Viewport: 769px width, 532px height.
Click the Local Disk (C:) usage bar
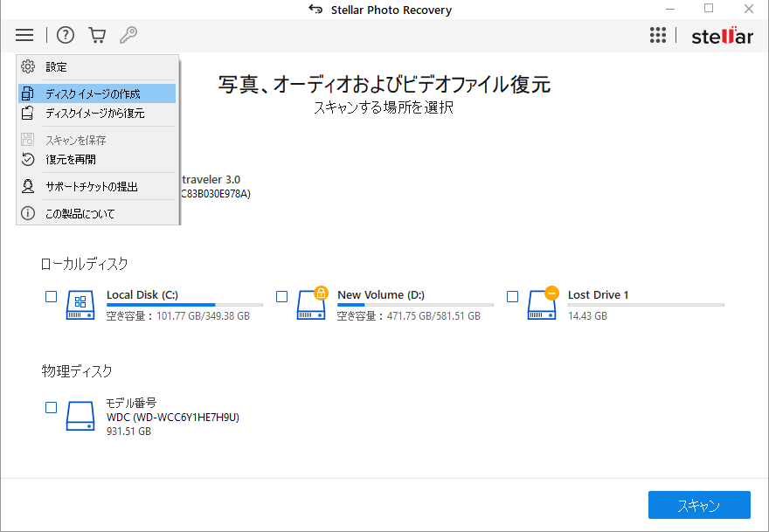pyautogui.click(x=184, y=305)
